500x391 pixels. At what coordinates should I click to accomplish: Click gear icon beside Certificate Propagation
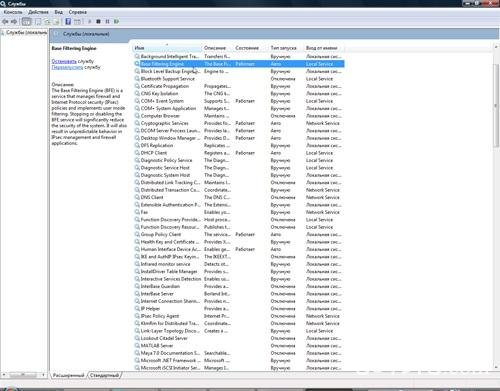pyautogui.click(x=137, y=86)
